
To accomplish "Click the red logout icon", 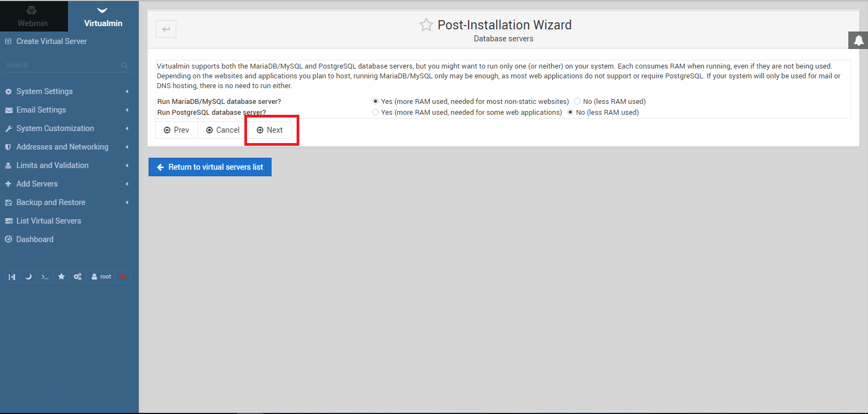I will (123, 277).
